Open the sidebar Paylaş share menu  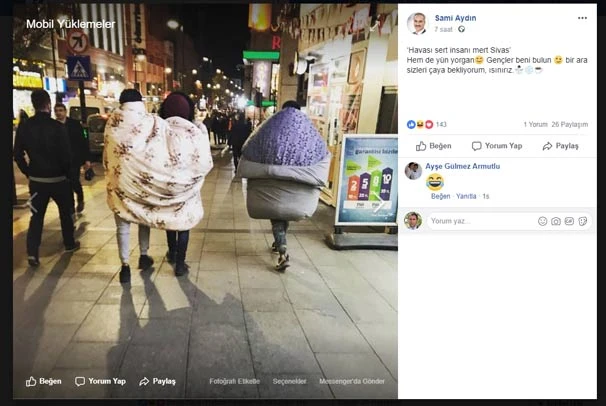click(560, 146)
